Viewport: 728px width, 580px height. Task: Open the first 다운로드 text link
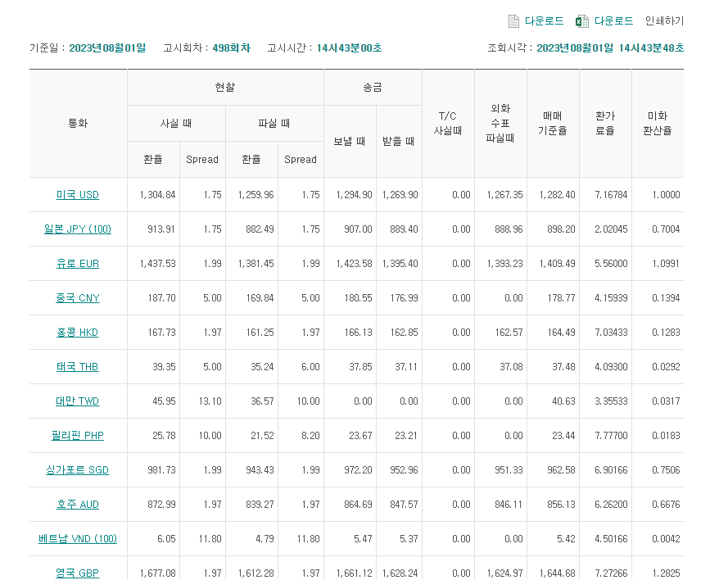coord(544,21)
